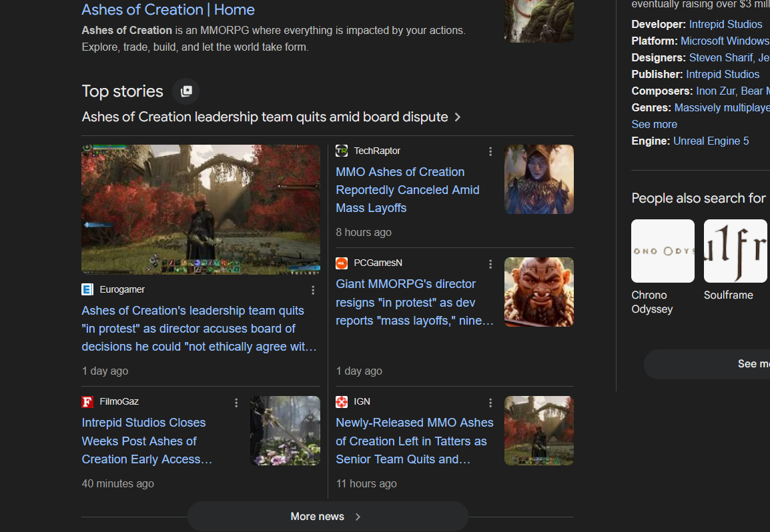Open Eurogamer leadership team quits article
The image size is (770, 532).
pos(199,328)
